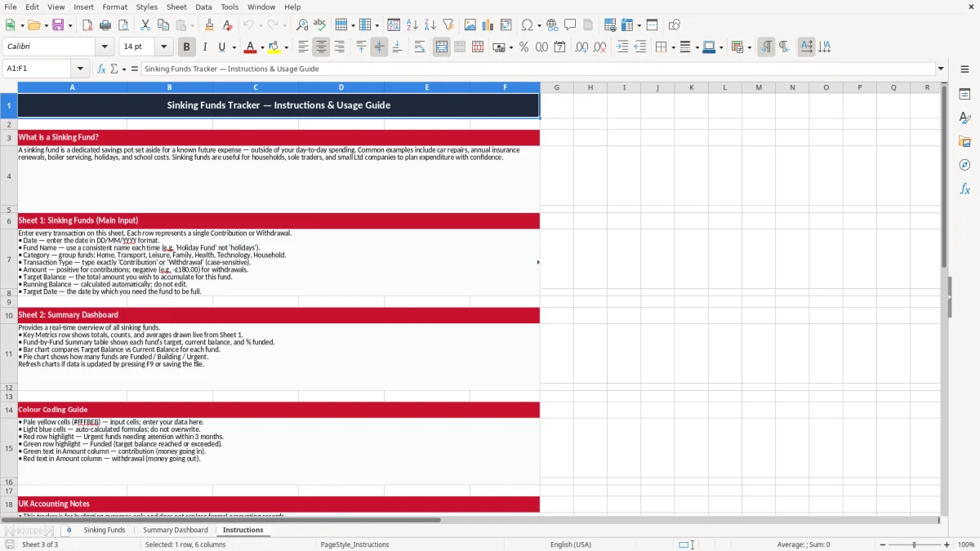This screenshot has width=980, height=551.
Task: Click the Print icon
Action: [105, 25]
